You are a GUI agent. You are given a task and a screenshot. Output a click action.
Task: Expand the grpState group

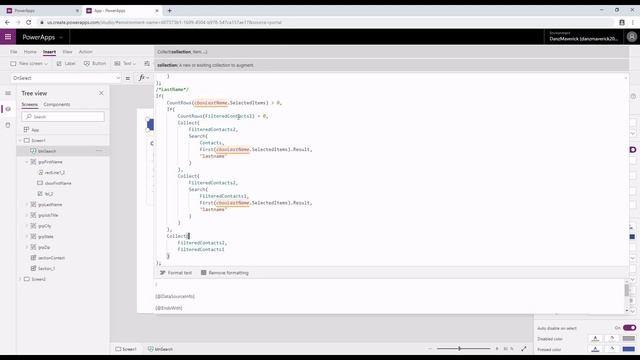pos(27,237)
